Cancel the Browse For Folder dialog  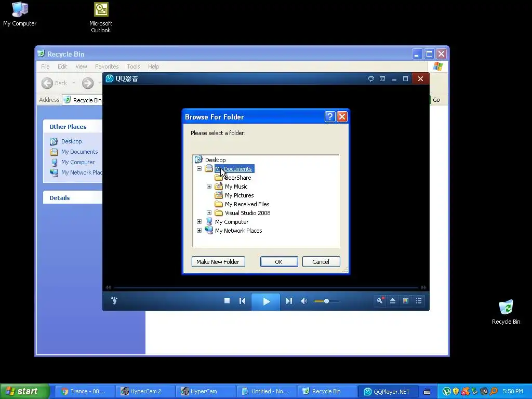[x=321, y=262]
